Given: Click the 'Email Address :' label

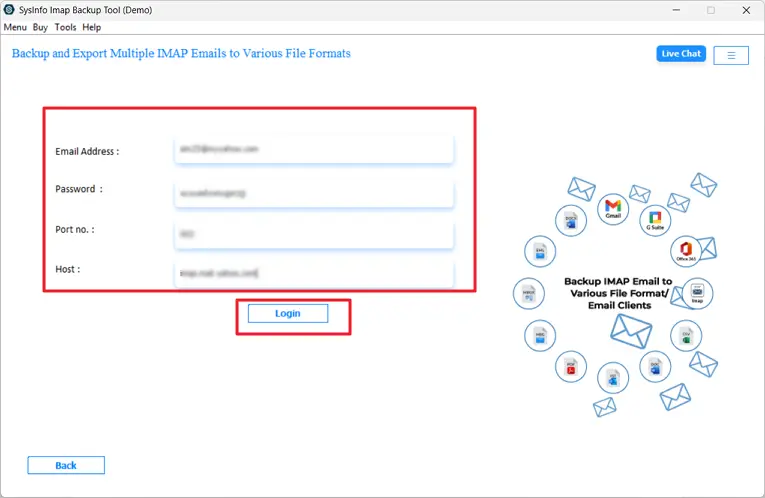Looking at the screenshot, I should point(87,152).
